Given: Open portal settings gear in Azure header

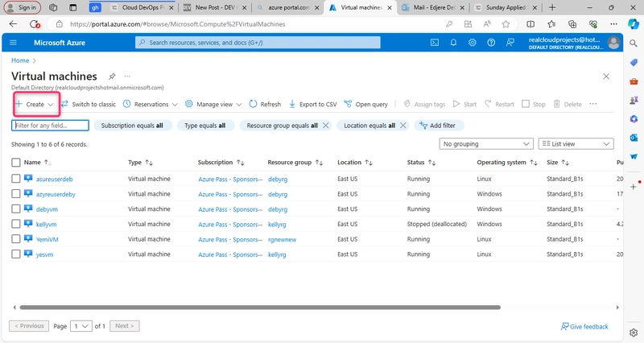Looking at the screenshot, I should (x=473, y=43).
